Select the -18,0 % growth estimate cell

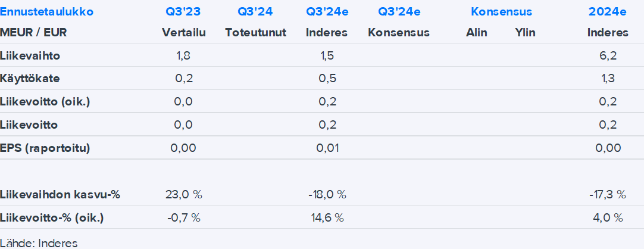pos(326,195)
